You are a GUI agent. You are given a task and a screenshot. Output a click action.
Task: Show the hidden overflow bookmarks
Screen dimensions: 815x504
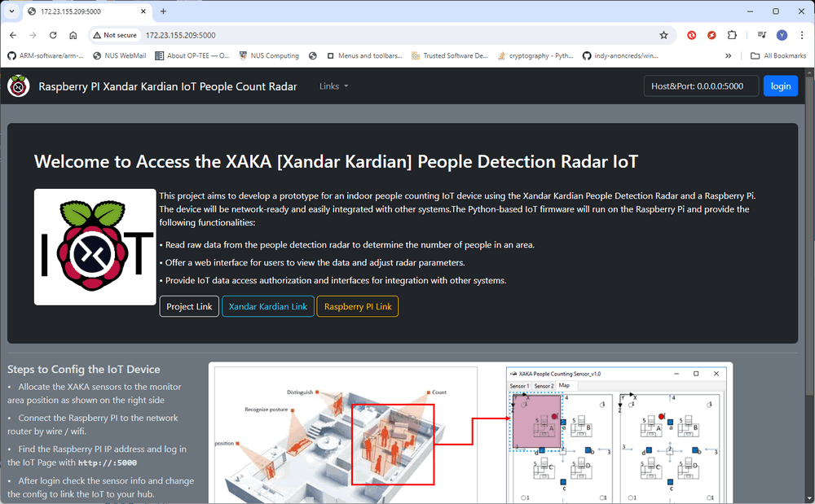click(728, 55)
